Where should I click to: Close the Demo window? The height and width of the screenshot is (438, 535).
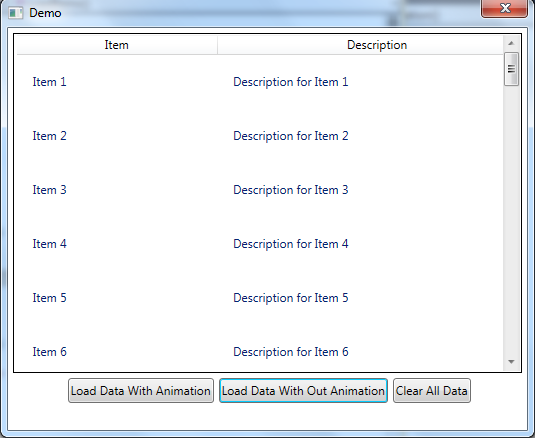click(x=504, y=8)
